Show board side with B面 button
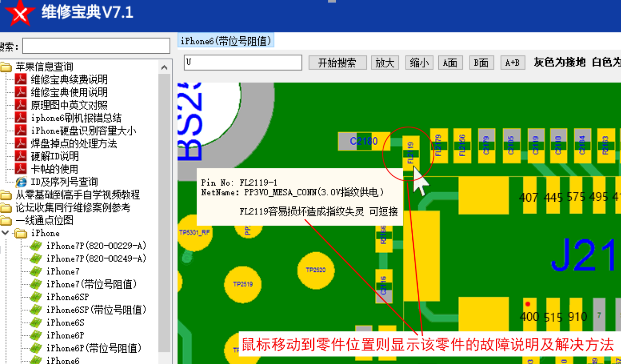Image resolution: width=621 pixels, height=364 pixels. coord(481,63)
